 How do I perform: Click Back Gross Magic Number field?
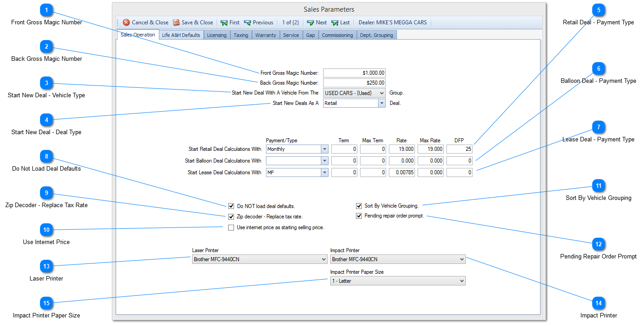[x=354, y=83]
